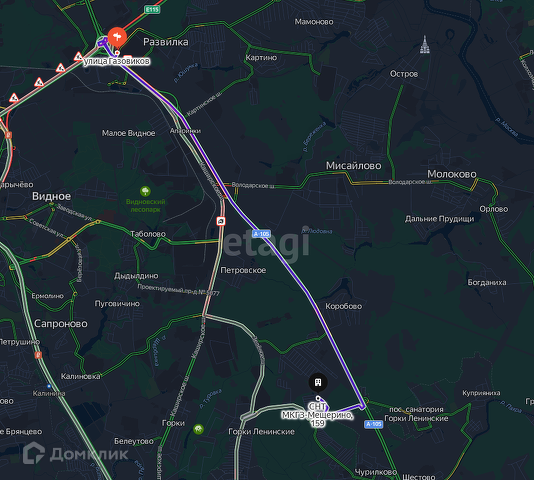
Task: Click the Молоково settlement label
Action: (x=452, y=174)
